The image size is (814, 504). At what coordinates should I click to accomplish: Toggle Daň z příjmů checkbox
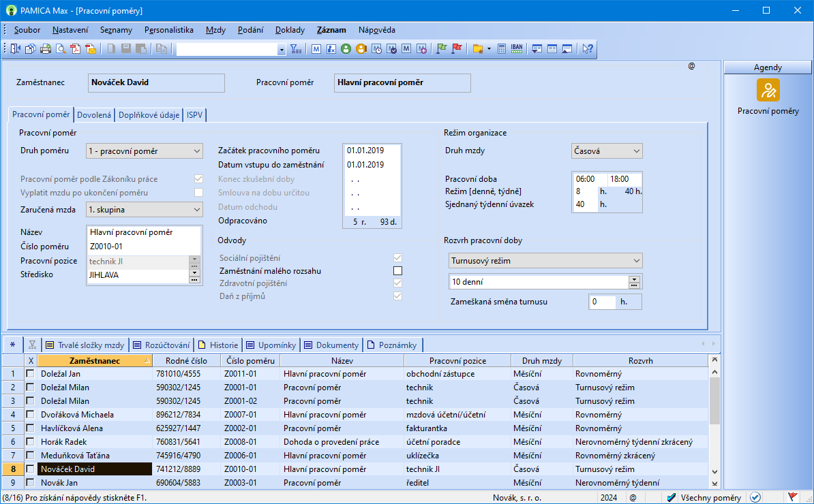(x=397, y=296)
